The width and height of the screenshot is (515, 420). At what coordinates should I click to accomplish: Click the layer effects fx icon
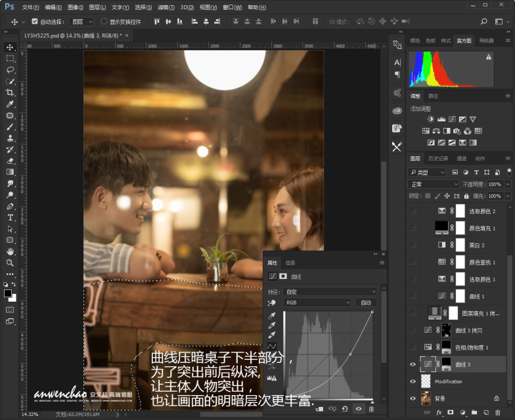439,412
